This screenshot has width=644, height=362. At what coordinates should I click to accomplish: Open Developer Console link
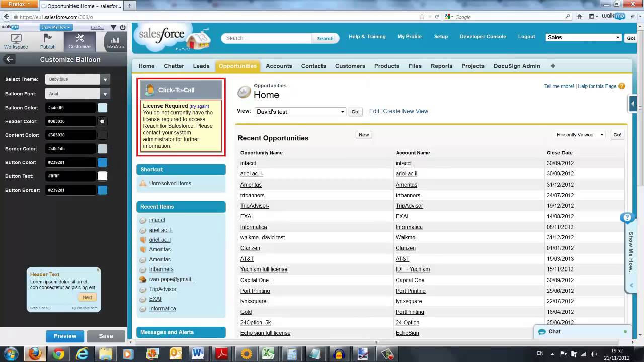482,37
